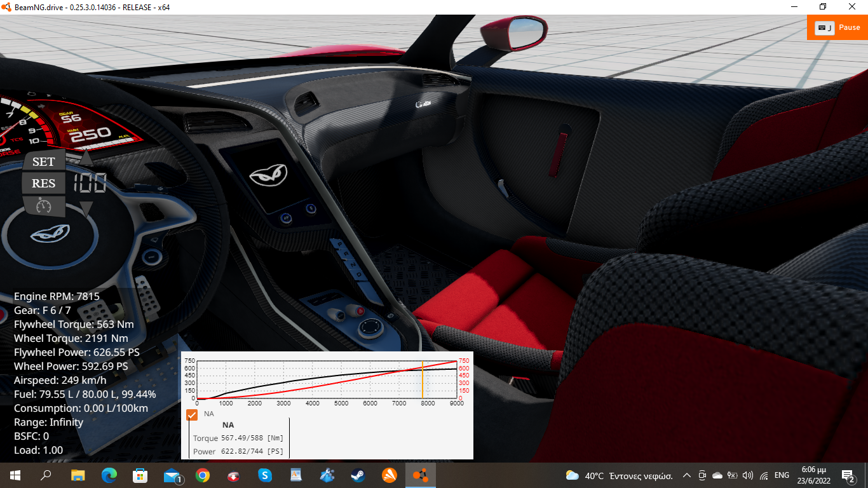Toggle the NA curve checkbox

click(192, 414)
